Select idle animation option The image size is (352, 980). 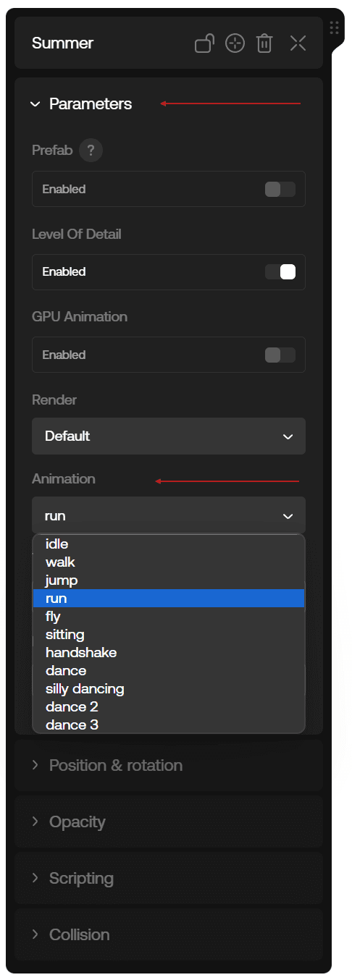click(169, 544)
